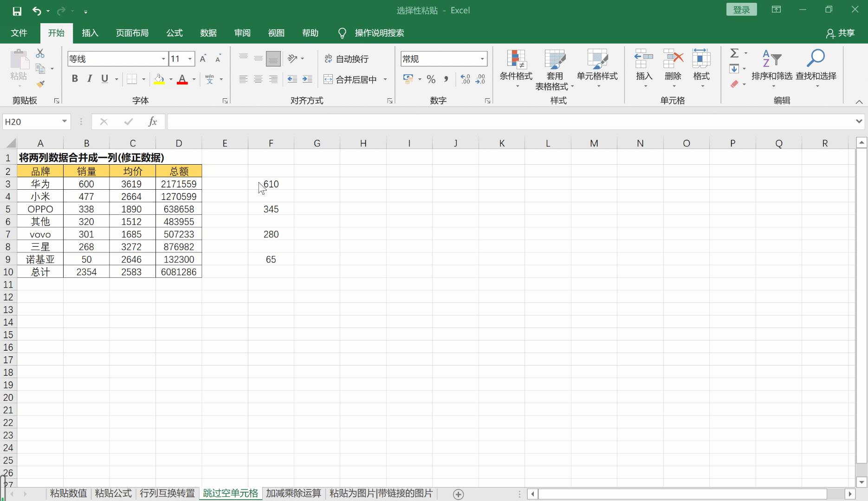Click the Cut scissors icon
Screen dimensions: 868x501
pos(40,53)
